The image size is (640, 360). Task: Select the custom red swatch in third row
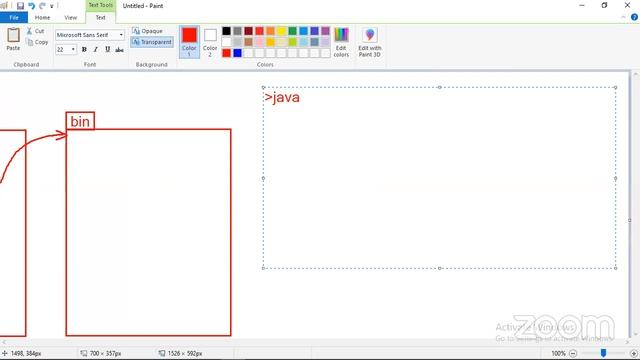pyautogui.click(x=227, y=53)
